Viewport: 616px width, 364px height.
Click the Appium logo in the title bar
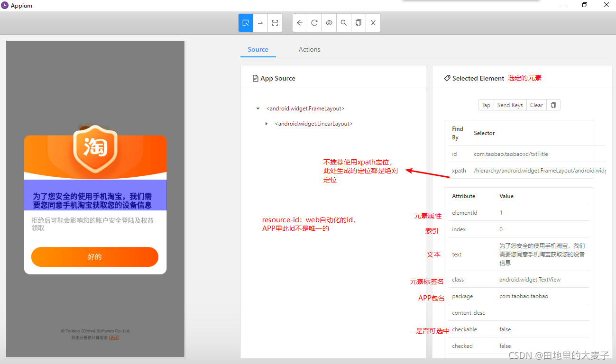coord(5,5)
